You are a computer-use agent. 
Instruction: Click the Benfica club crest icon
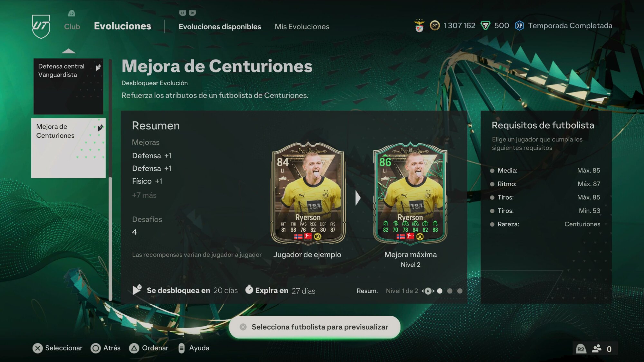(419, 26)
